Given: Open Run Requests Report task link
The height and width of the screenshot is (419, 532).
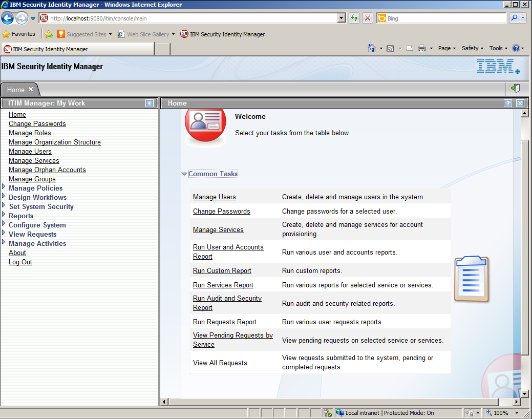Looking at the screenshot, I should pos(225,322).
